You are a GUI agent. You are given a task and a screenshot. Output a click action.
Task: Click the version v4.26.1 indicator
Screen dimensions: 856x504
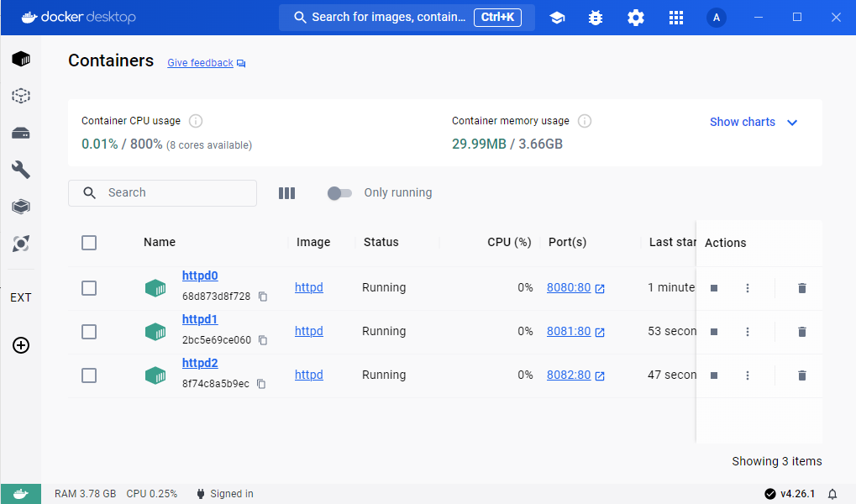click(x=790, y=494)
